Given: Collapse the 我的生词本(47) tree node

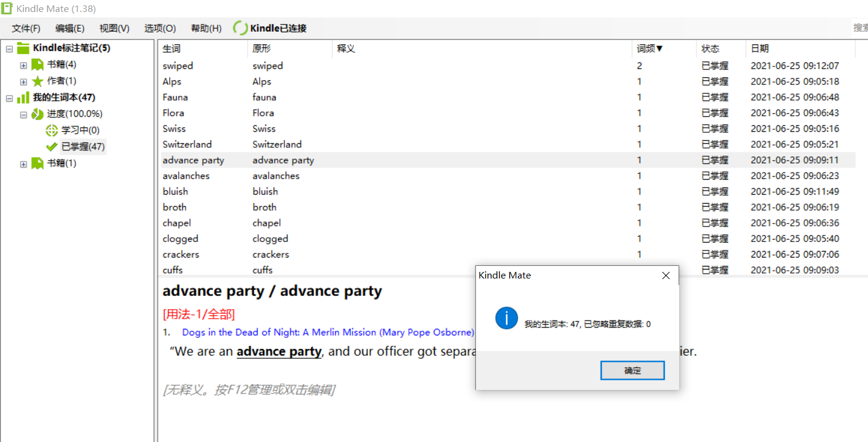Looking at the screenshot, I should (9, 98).
